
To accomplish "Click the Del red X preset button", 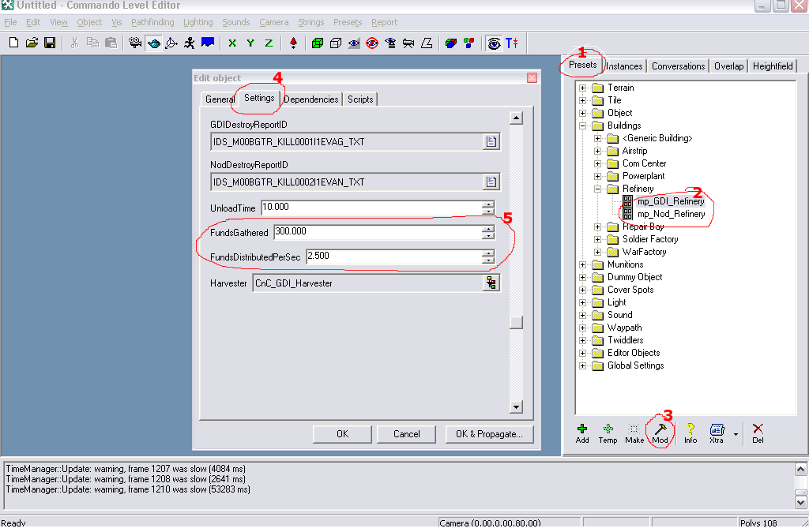I will pos(758,433).
